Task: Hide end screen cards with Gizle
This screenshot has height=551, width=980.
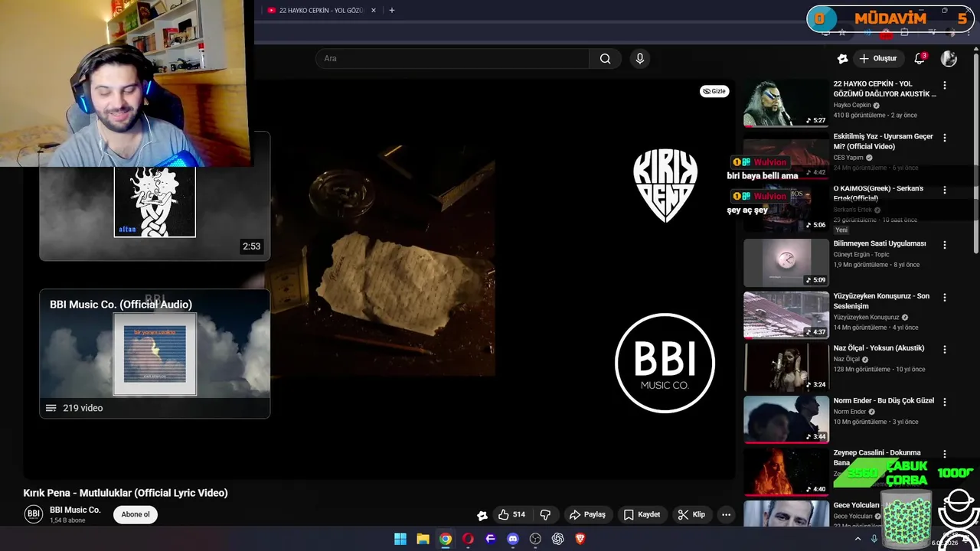Action: pos(714,91)
